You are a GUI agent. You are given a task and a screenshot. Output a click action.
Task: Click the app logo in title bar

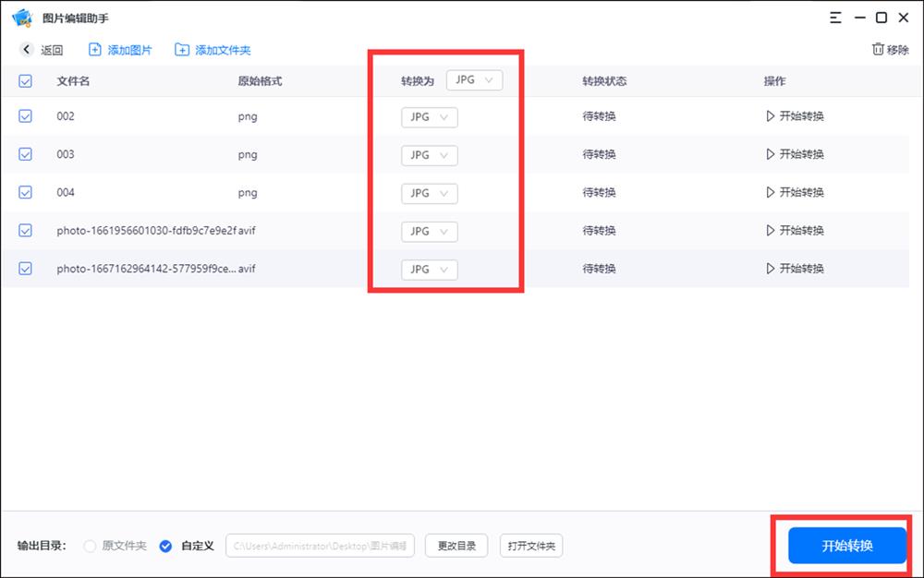22,18
